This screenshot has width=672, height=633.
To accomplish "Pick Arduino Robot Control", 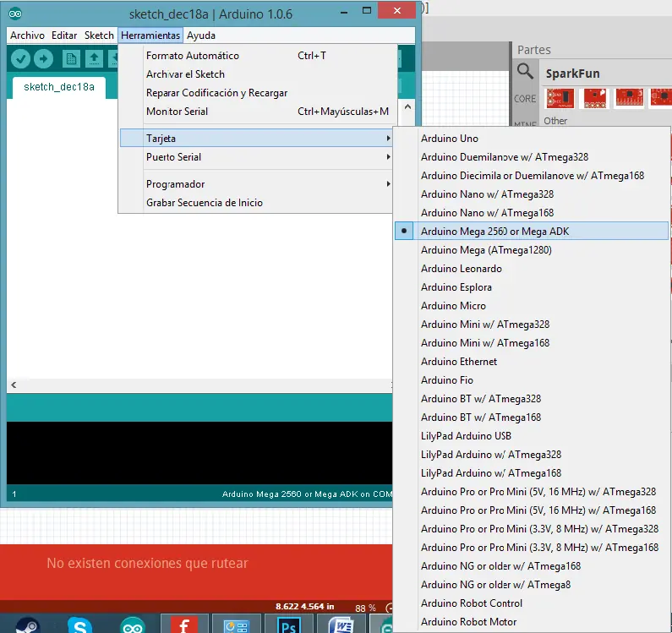I will coord(532,603).
